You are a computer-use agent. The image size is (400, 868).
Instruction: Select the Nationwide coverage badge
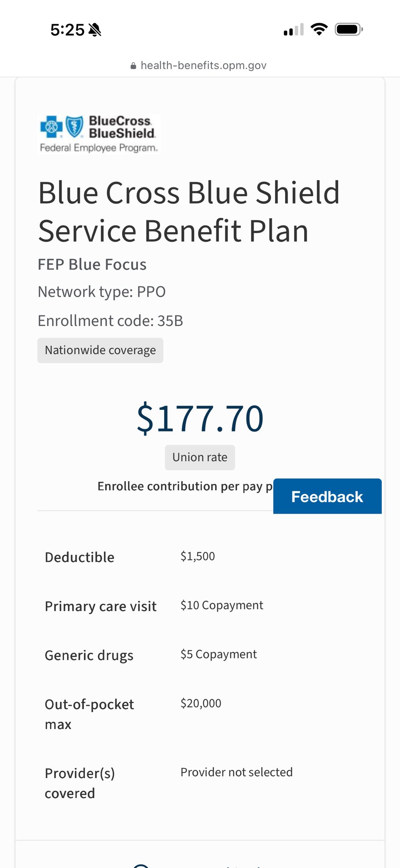point(100,350)
